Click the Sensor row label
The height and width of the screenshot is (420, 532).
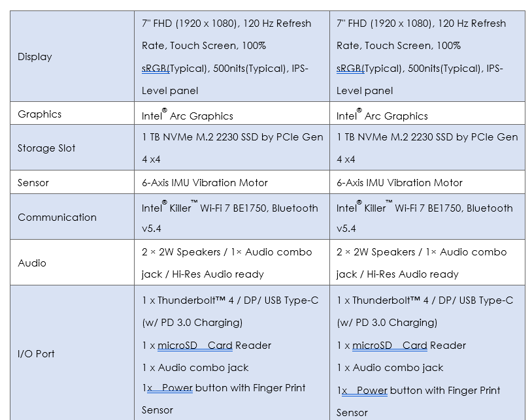click(x=33, y=183)
